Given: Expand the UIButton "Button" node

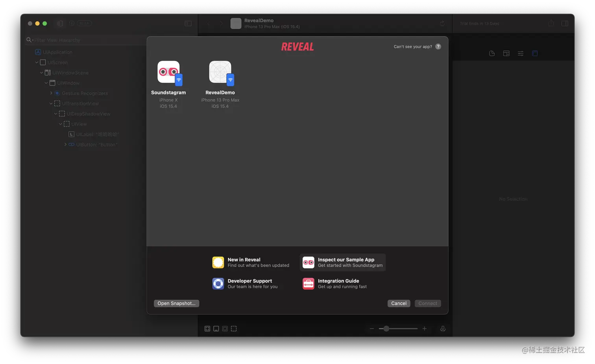Looking at the screenshot, I should point(65,144).
